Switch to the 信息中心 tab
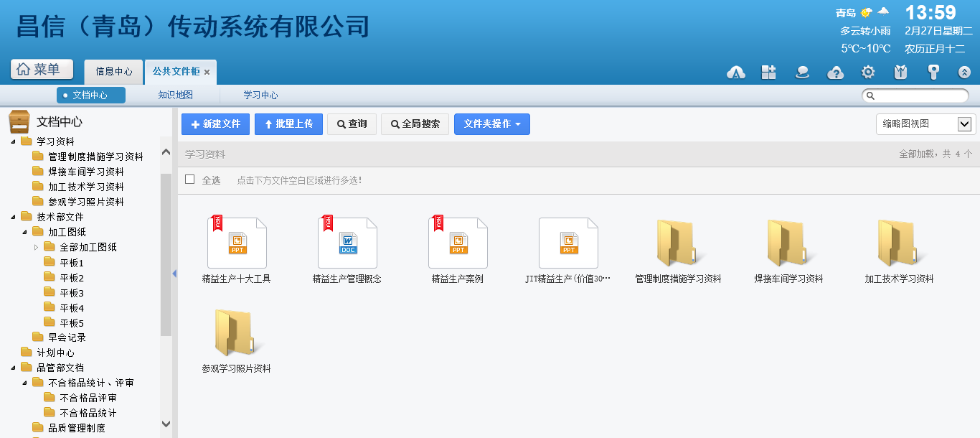This screenshot has width=980, height=438. coord(114,72)
